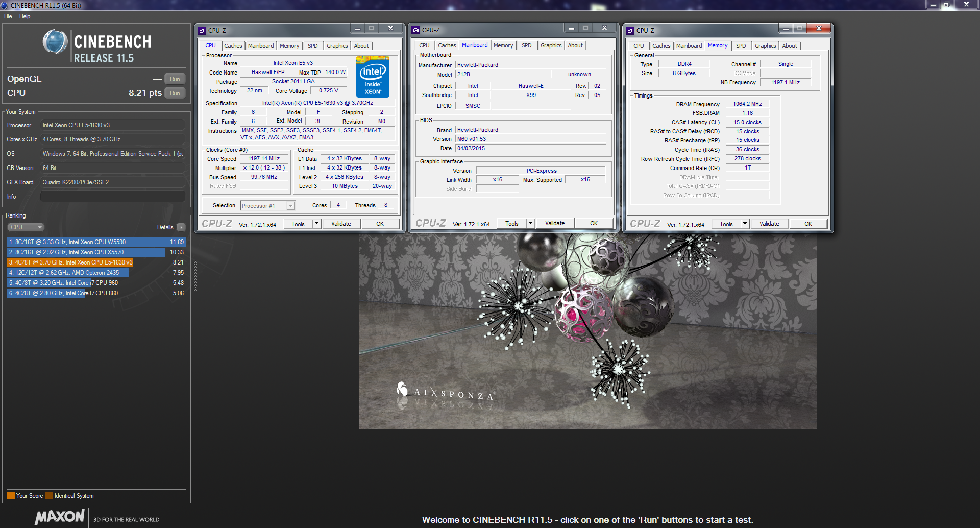The image size is (980, 528).
Task: Open Ranking Details arrow button
Action: [x=181, y=227]
